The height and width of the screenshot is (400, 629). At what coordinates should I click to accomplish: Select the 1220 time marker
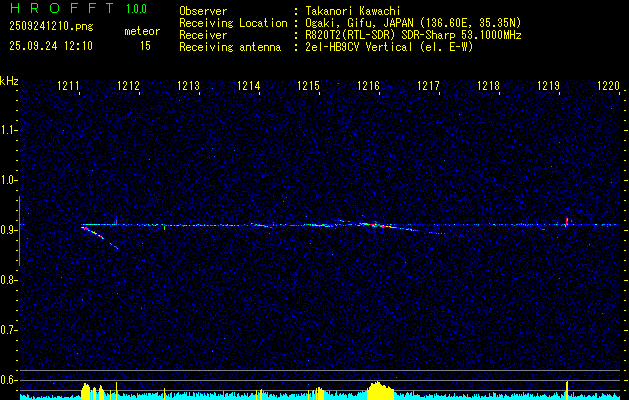pyautogui.click(x=608, y=87)
